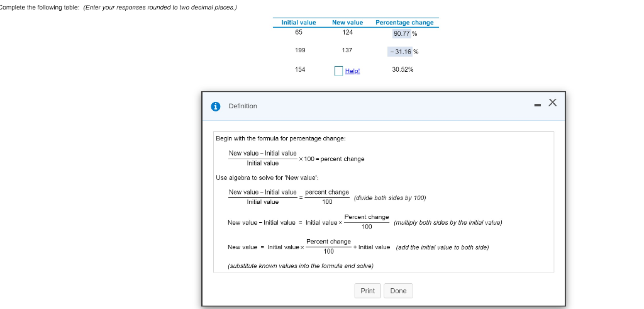644x309 pixels.
Task: Click the blue info icon beside Definition
Action: pyautogui.click(x=216, y=106)
